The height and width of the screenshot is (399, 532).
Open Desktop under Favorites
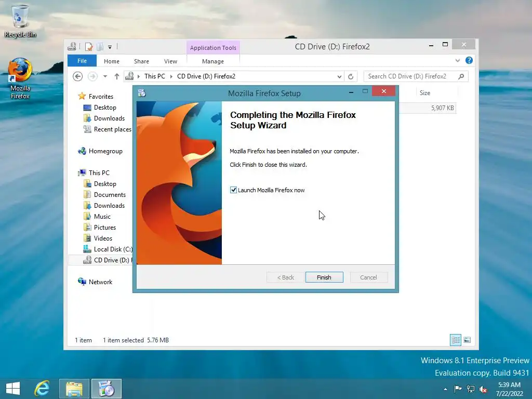click(x=105, y=107)
